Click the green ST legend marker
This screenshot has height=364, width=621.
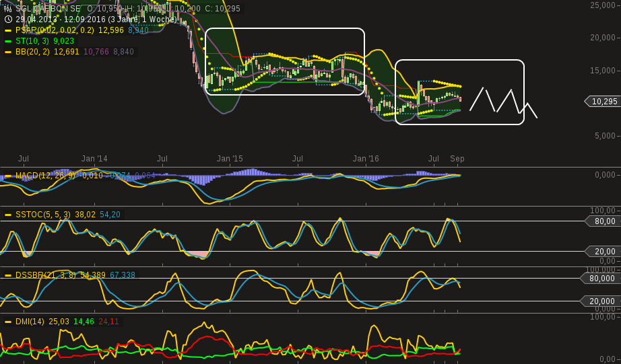(x=8, y=41)
